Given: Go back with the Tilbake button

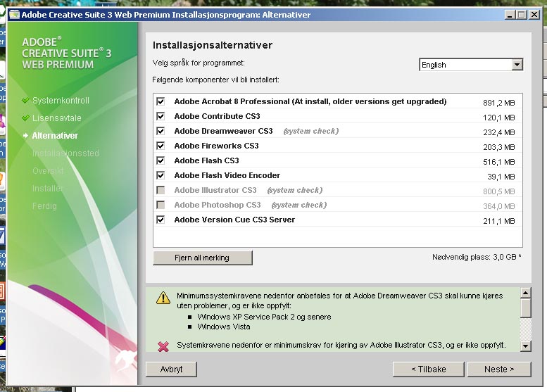Looking at the screenshot, I should pyautogui.click(x=429, y=369).
